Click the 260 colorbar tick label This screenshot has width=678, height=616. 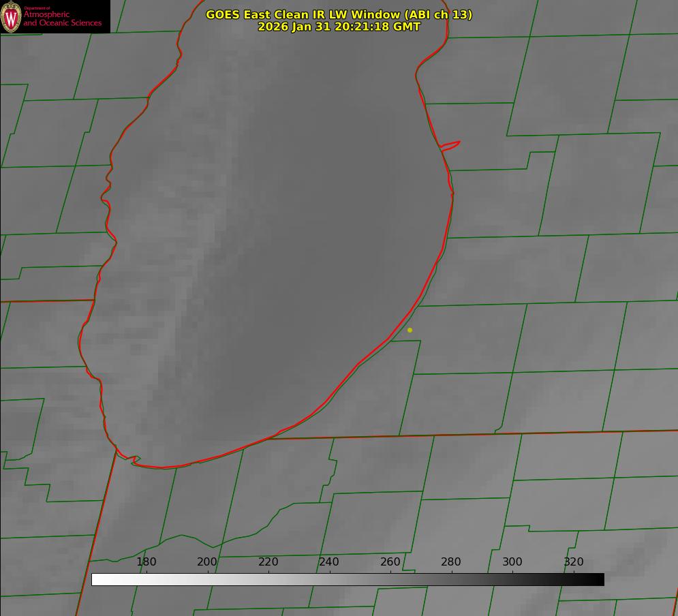tap(390, 562)
